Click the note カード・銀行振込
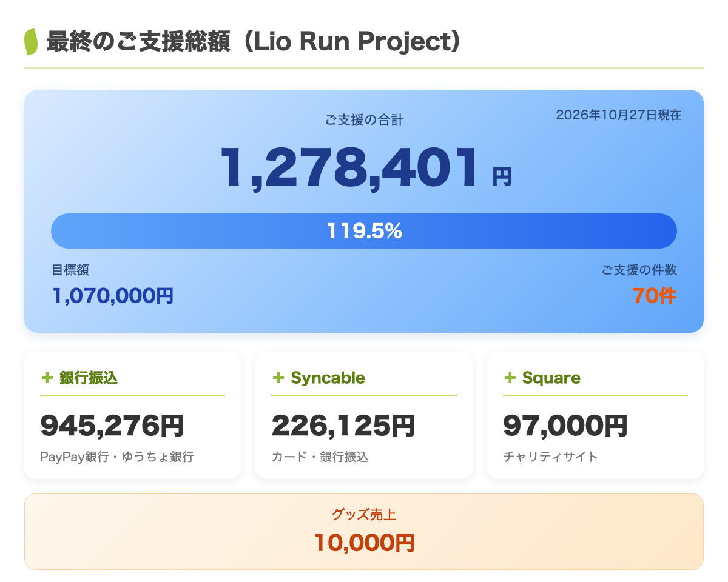 tap(320, 457)
